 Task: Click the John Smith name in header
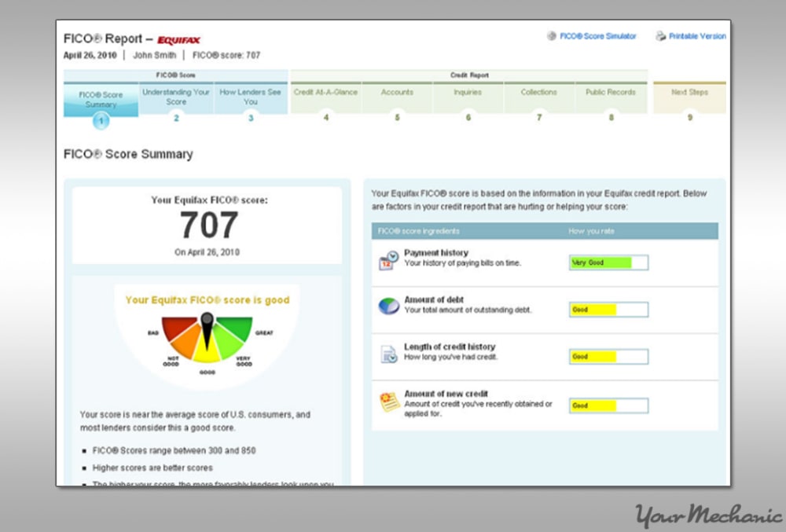pyautogui.click(x=154, y=55)
